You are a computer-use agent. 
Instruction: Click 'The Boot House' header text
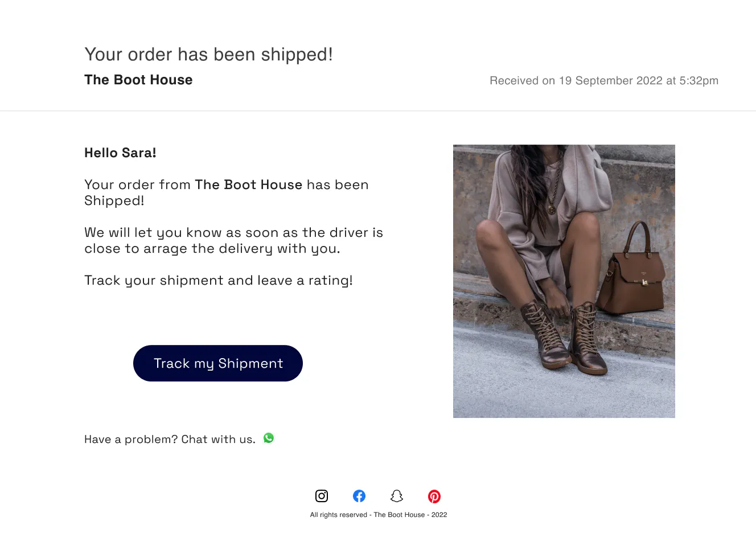click(138, 80)
